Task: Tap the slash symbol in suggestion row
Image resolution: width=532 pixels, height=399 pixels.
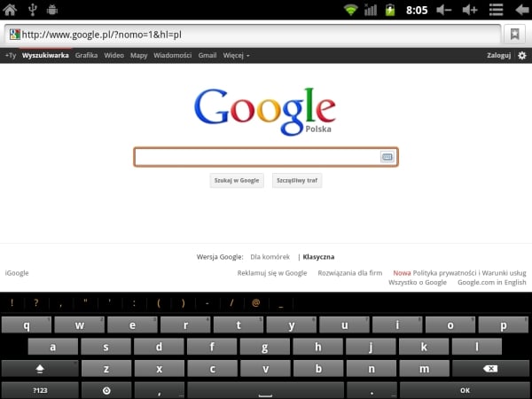Action: point(231,302)
